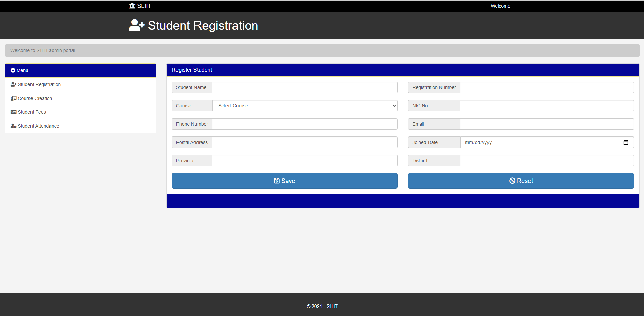Click the Welcome link in the top bar
Image resolution: width=644 pixels, height=316 pixels.
500,6
